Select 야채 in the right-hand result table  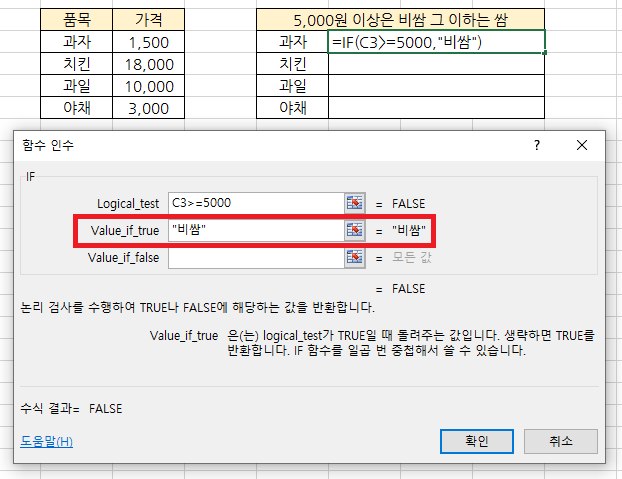coord(292,107)
